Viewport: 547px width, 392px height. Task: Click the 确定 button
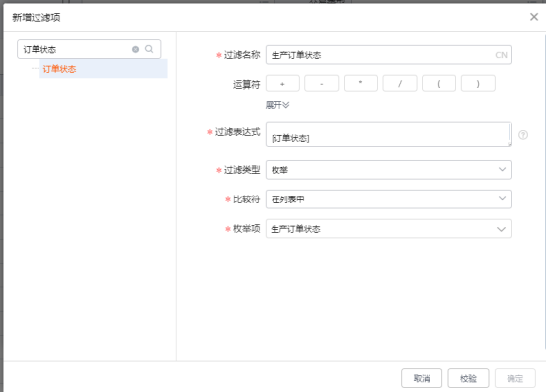pyautogui.click(x=514, y=378)
